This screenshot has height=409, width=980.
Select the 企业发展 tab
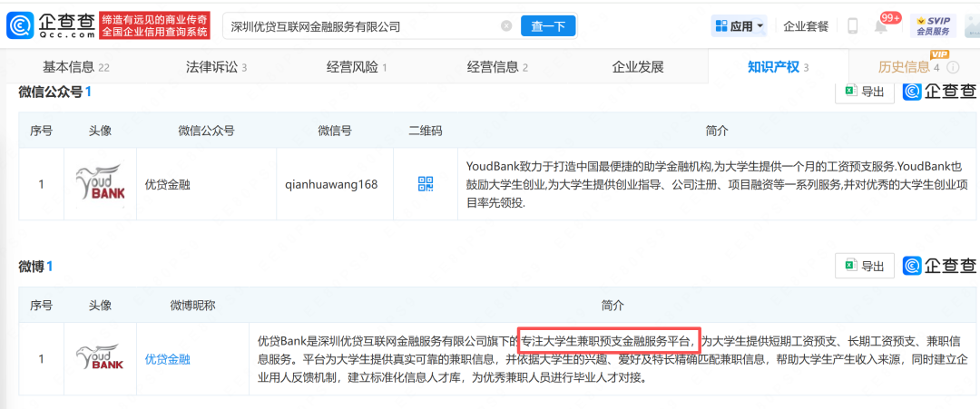click(x=638, y=67)
